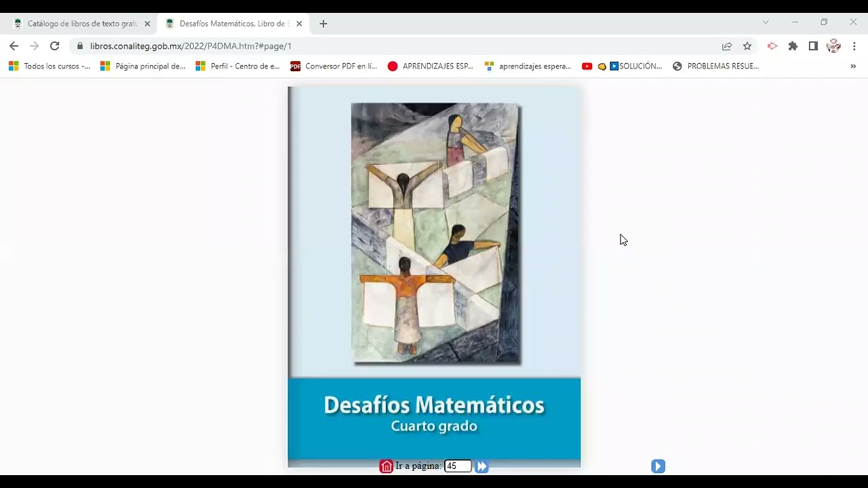Click the Desafíos Matemáticos book cover
The height and width of the screenshot is (488, 868).
(x=434, y=277)
